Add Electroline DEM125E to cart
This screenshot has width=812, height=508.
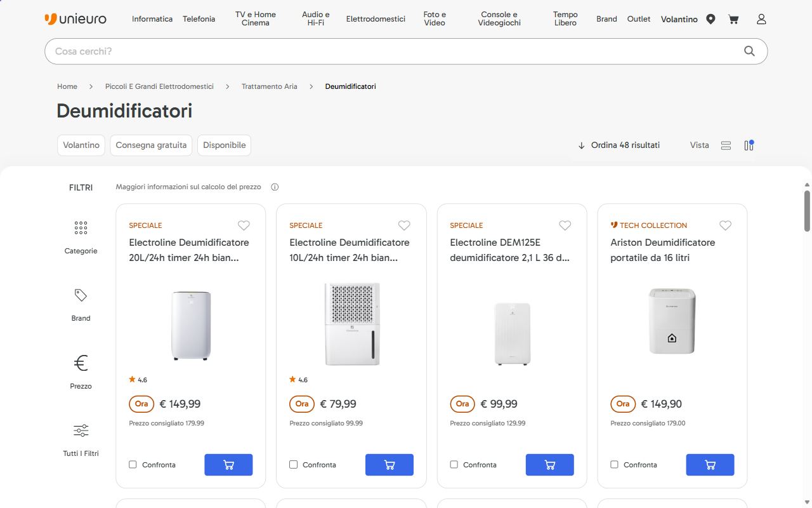pos(549,465)
